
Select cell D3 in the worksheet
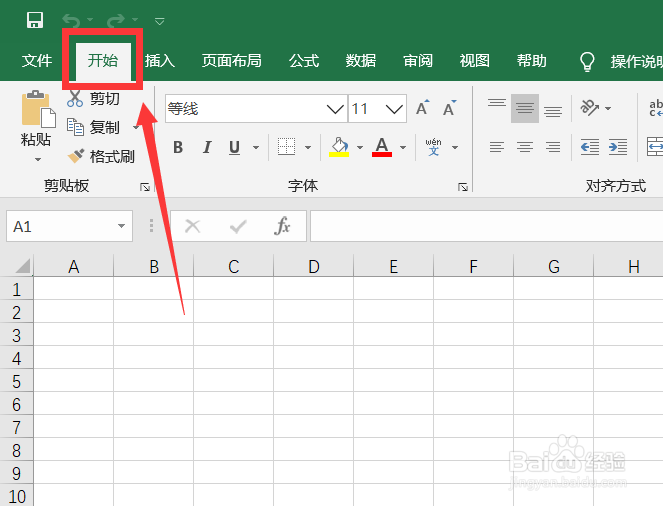(313, 335)
